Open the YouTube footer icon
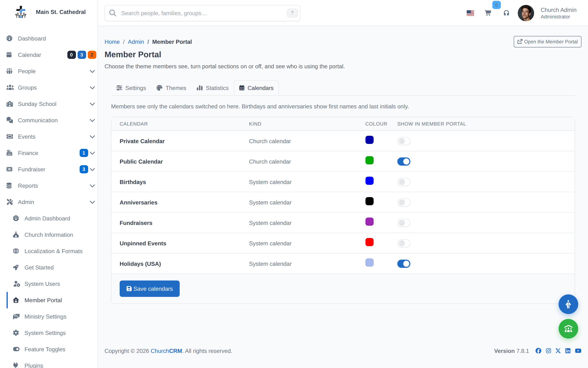The width and height of the screenshot is (588, 368). pyautogui.click(x=578, y=351)
